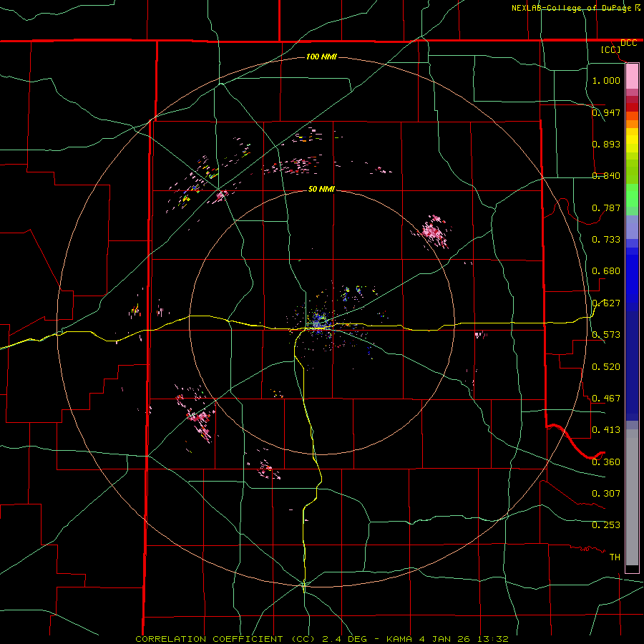Click the 100 NMI range ring label
This screenshot has height=644, width=644.
(x=321, y=57)
